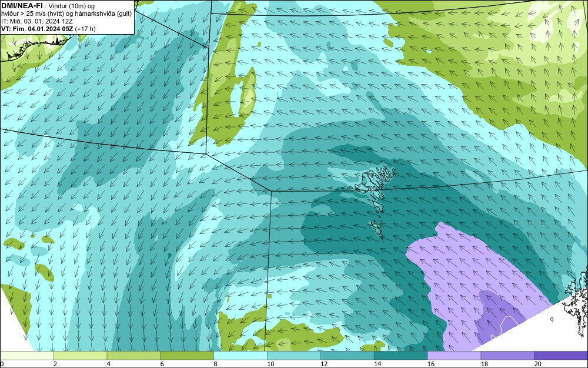Click the 'IT: Mið. 03. 01. 2024 12Z' line

pyautogui.click(x=36, y=21)
